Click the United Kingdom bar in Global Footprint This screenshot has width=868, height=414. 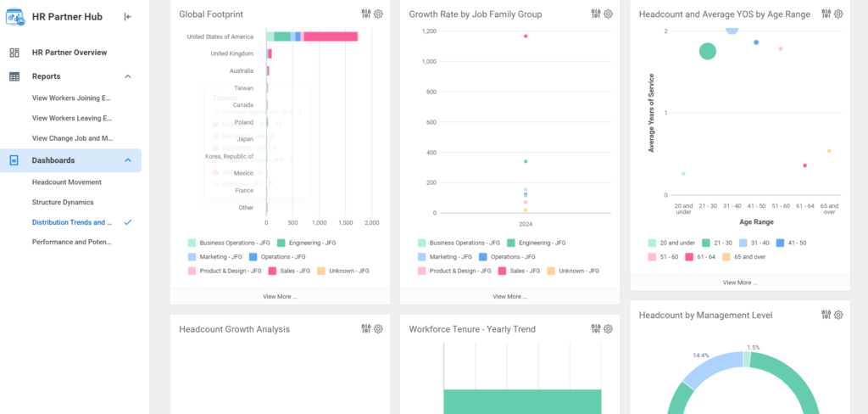269,53
